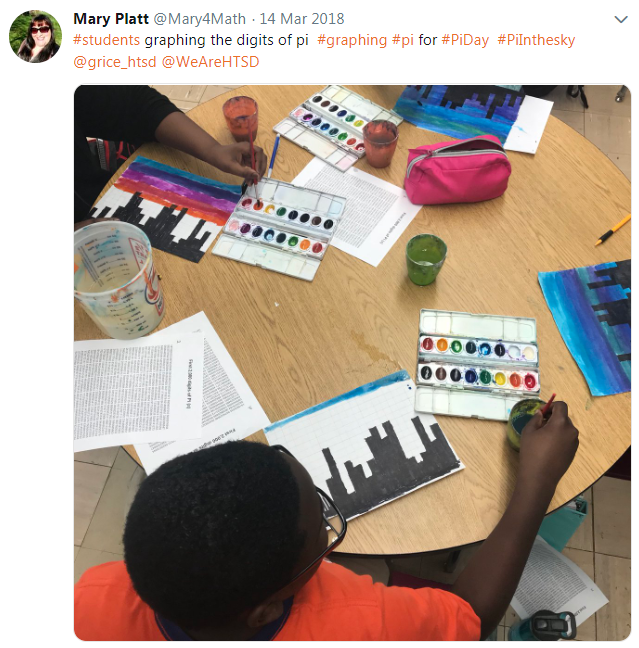Open the tweet's classroom photo

(x=352, y=363)
